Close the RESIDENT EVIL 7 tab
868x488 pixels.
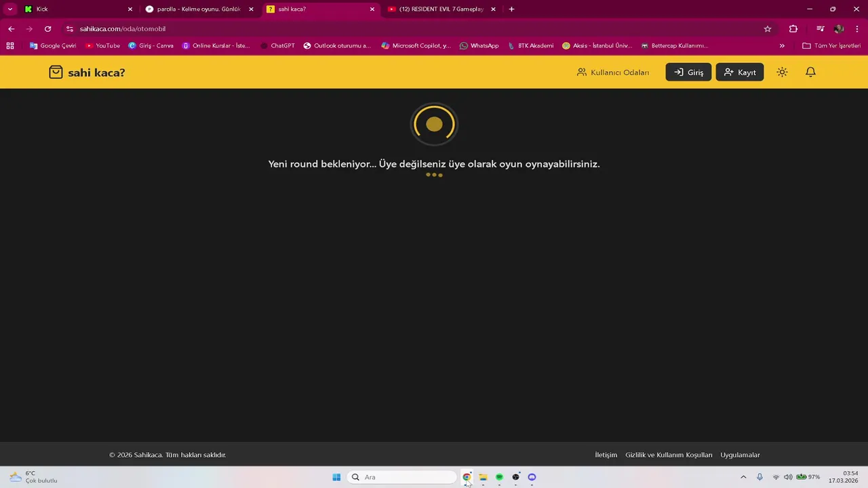click(x=493, y=9)
